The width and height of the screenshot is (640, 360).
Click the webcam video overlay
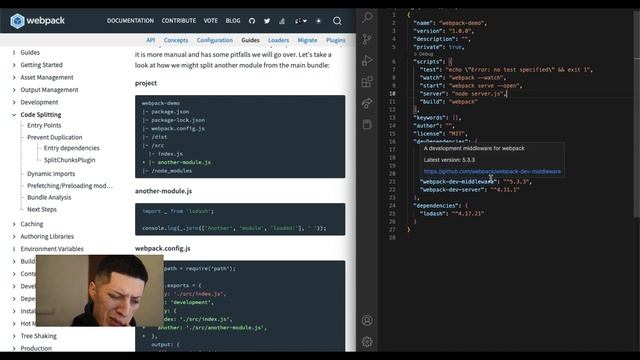(100, 290)
